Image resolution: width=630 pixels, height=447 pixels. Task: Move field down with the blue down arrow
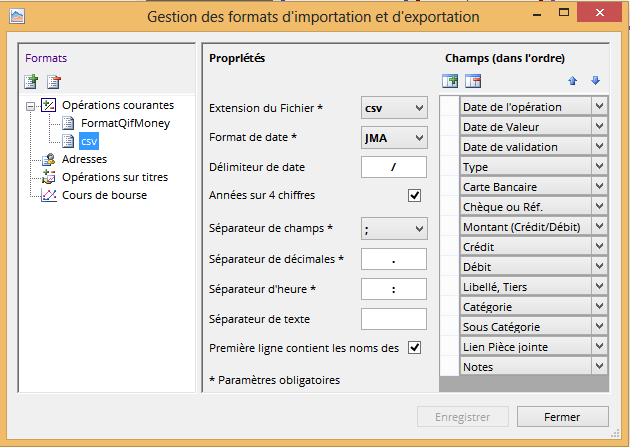[x=595, y=81]
